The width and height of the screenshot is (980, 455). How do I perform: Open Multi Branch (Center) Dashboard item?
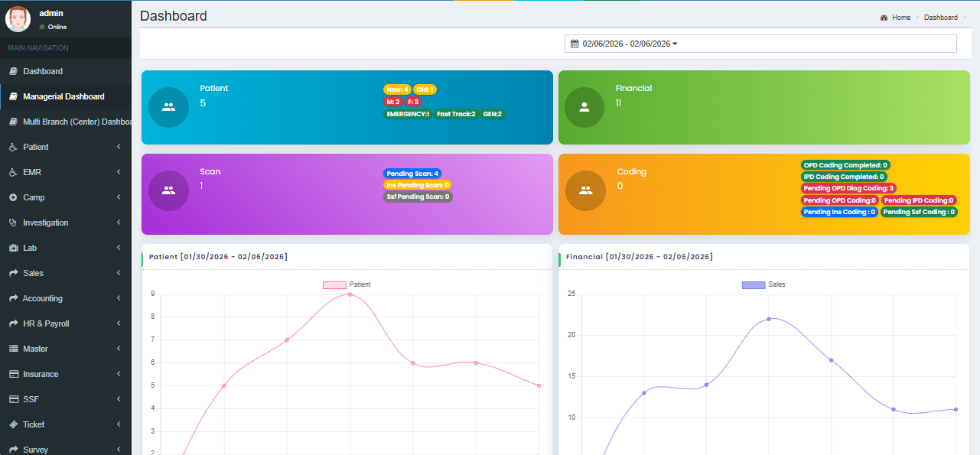click(73, 122)
